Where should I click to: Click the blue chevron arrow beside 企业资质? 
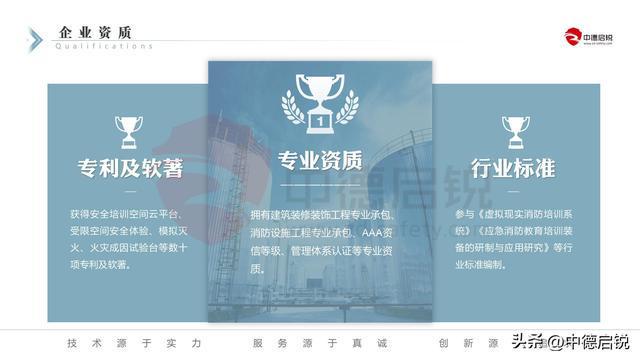point(35,40)
